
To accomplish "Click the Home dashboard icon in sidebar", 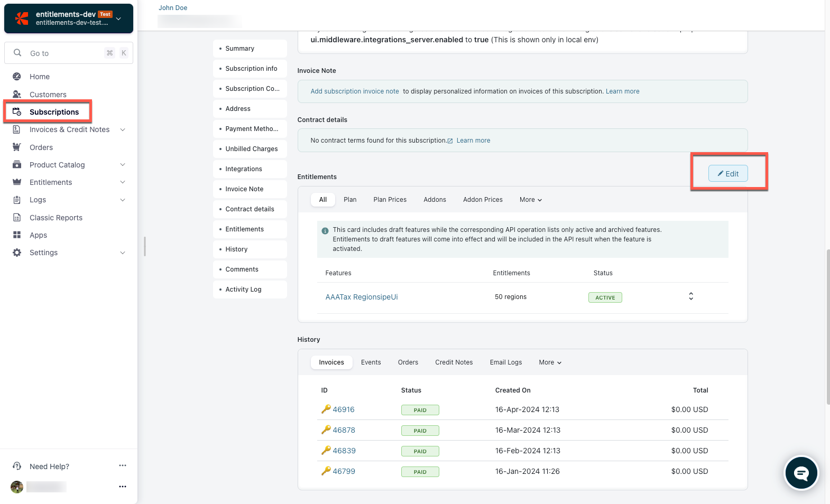I will coord(17,77).
